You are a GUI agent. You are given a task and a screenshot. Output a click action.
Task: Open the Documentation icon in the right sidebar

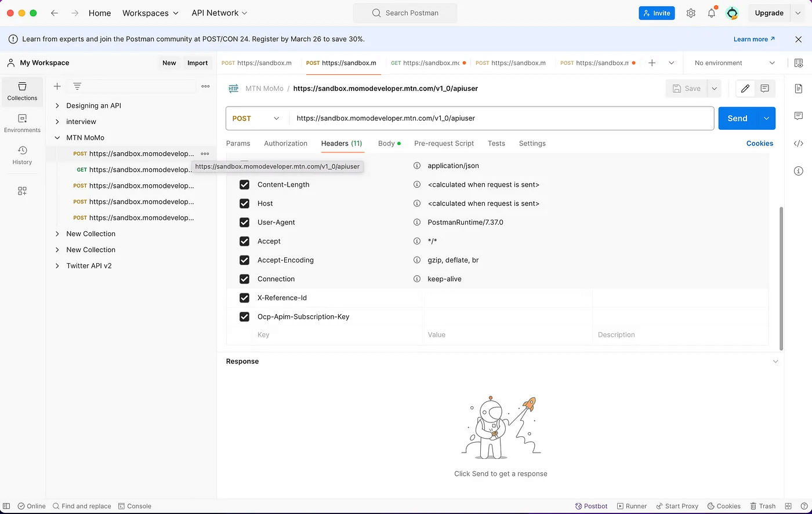click(x=799, y=89)
